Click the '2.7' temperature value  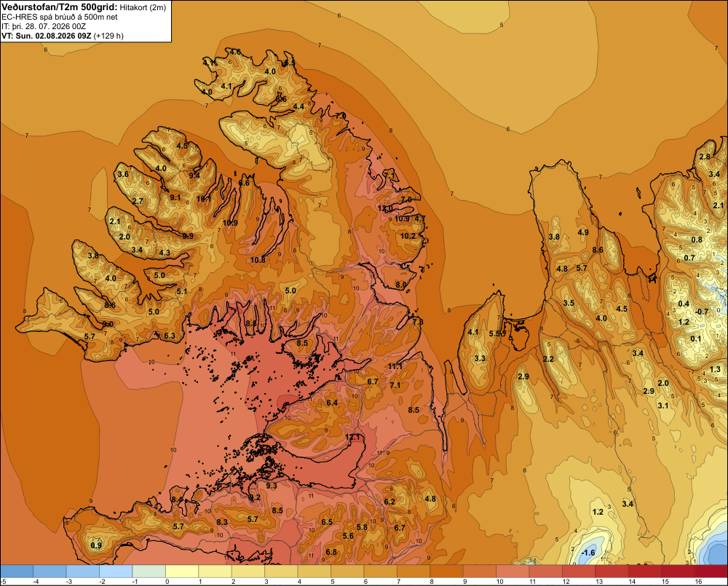click(138, 201)
